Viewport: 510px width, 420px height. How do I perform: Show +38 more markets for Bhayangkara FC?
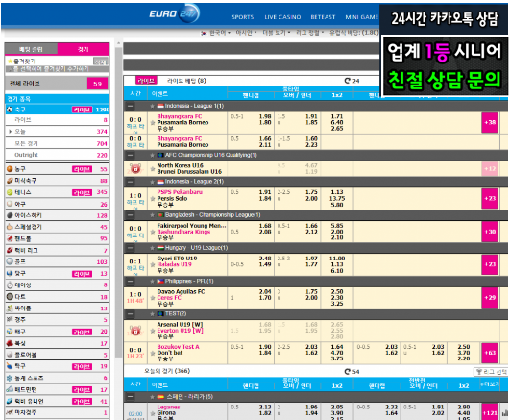490,122
